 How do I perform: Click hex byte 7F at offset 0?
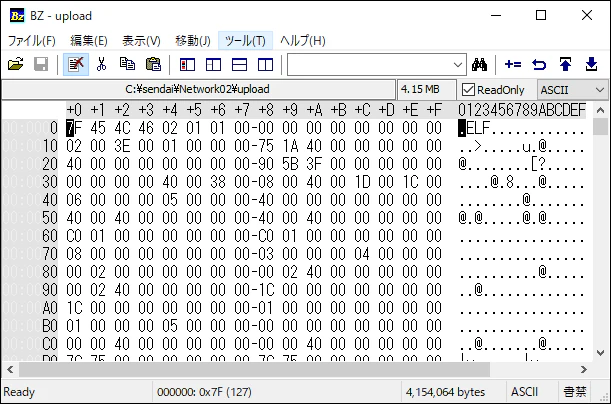74,128
